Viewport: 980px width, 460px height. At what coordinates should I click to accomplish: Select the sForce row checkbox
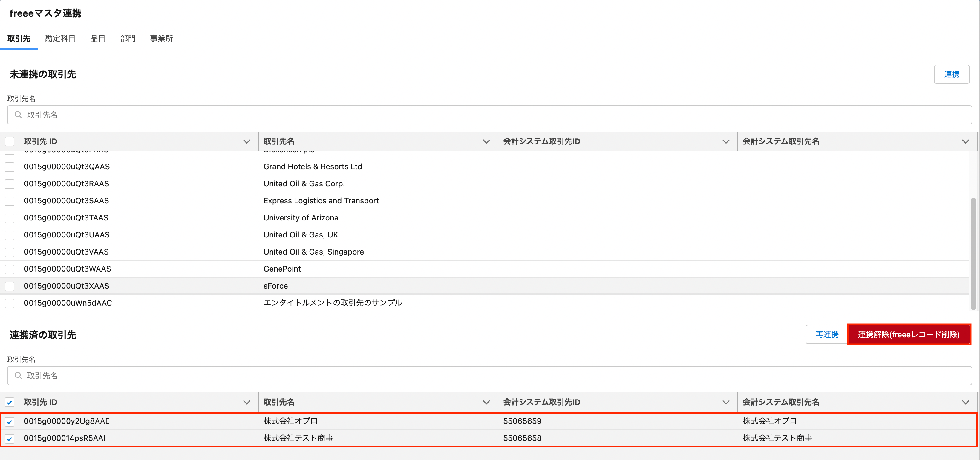click(x=10, y=286)
